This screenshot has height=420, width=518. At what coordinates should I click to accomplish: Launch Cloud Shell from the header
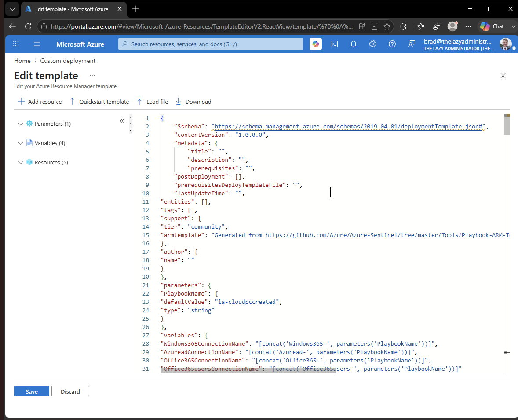click(334, 44)
